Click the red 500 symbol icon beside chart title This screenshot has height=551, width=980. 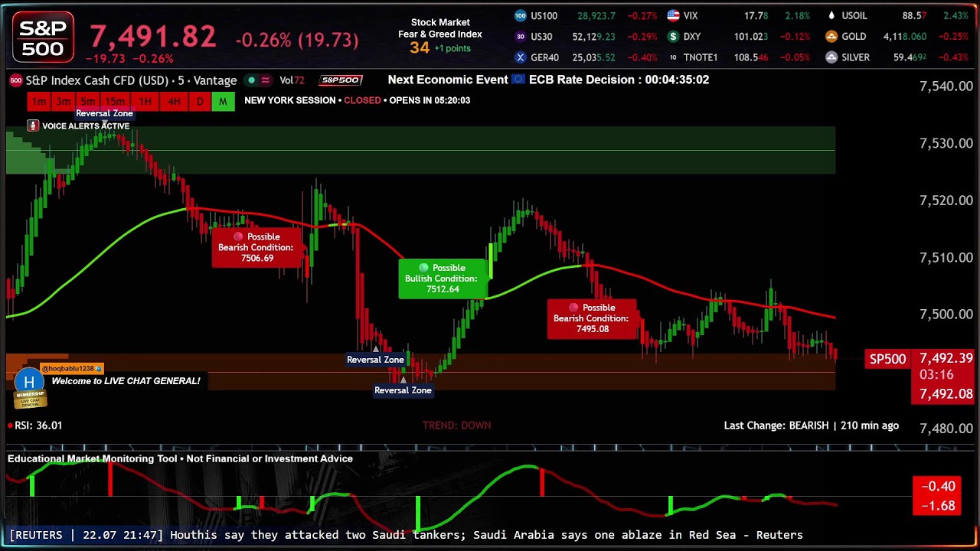click(x=15, y=80)
